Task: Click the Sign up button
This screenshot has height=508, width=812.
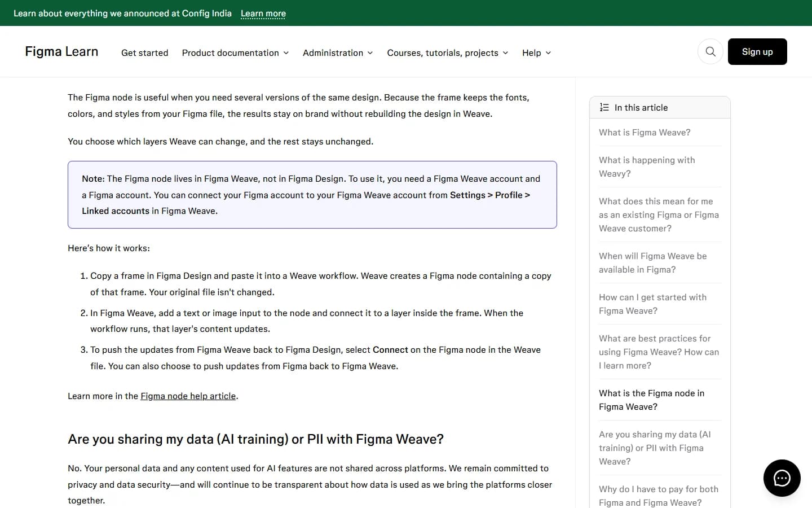Action: coord(757,52)
